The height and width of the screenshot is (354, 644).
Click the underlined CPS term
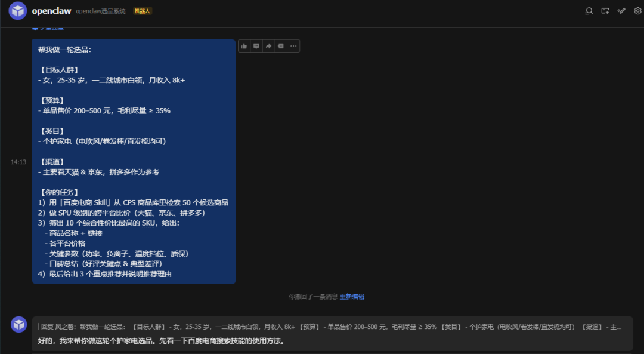(129, 203)
